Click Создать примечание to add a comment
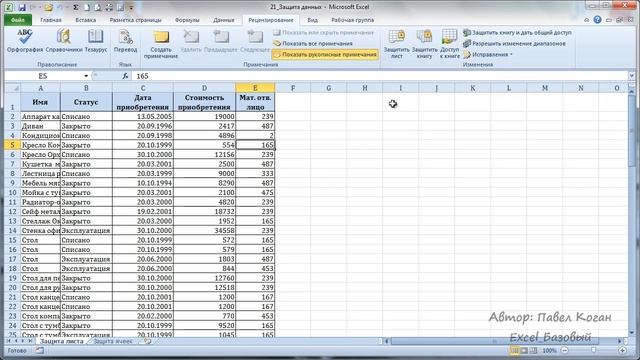640x360 pixels. pyautogui.click(x=161, y=44)
